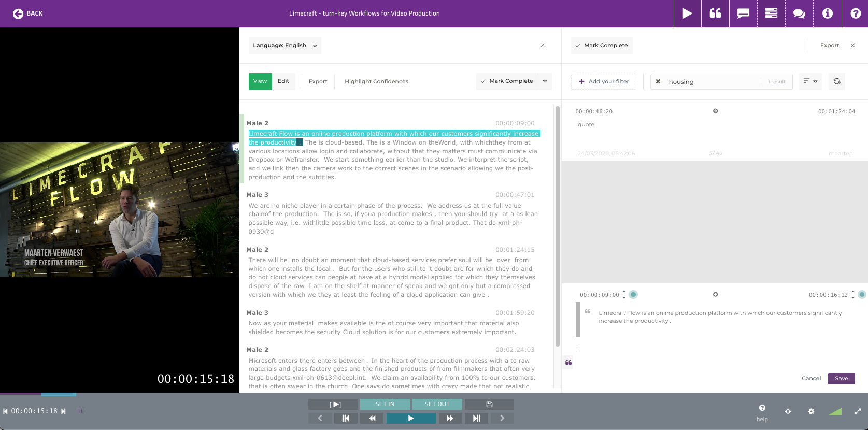Clear the housing search with X
The image size is (868, 430).
[x=658, y=82]
